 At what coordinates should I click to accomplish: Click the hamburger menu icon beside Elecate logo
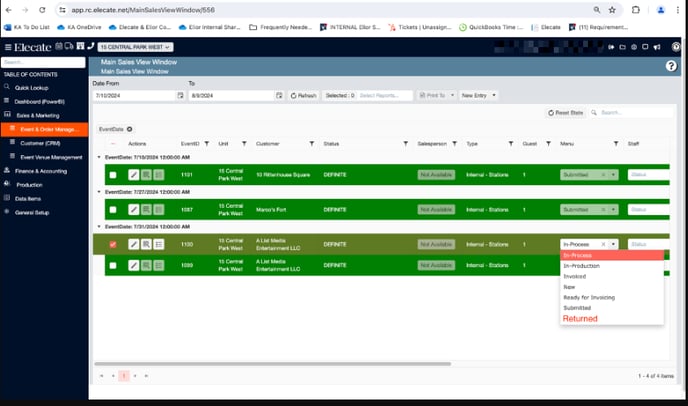[x=8, y=47]
